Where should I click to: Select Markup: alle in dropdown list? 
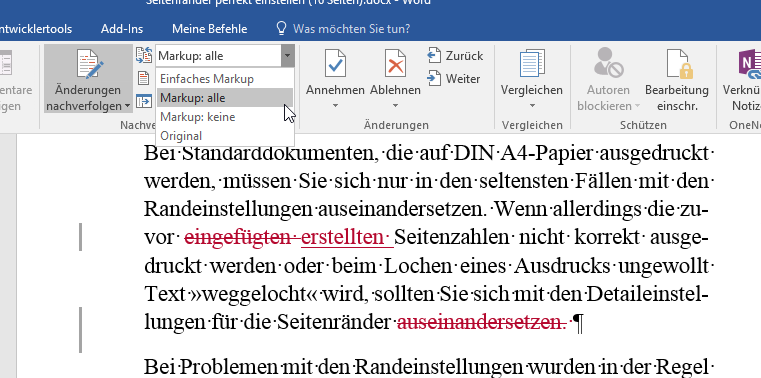225,98
